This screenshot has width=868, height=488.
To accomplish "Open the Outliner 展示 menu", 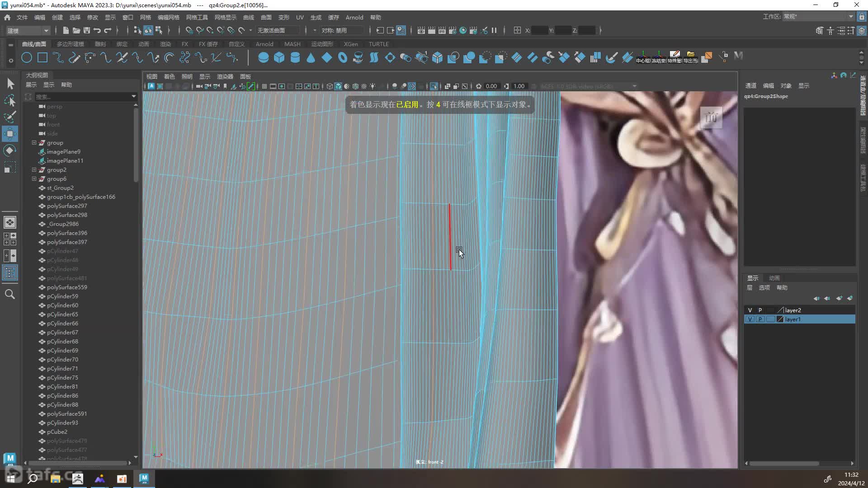I will pos(31,85).
